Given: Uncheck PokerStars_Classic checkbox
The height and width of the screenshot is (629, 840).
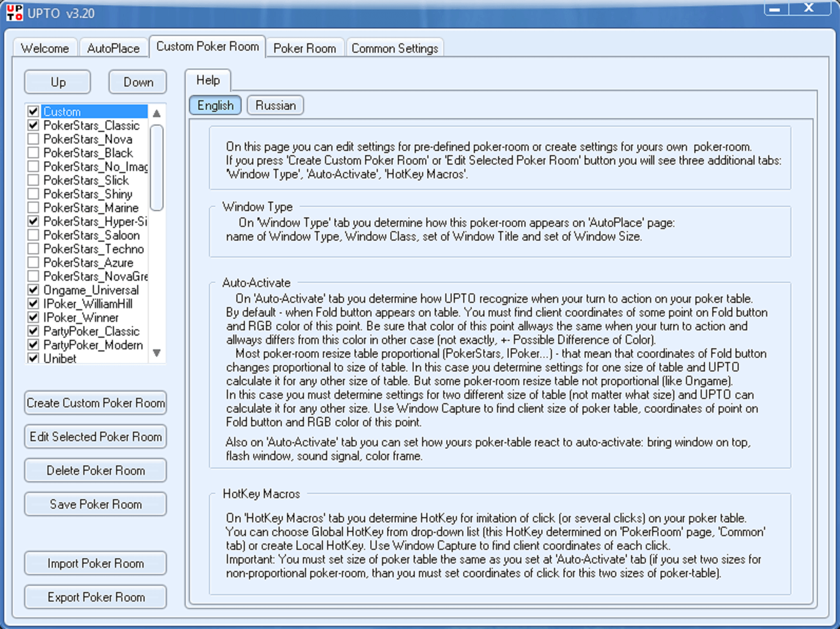Looking at the screenshot, I should [x=33, y=125].
